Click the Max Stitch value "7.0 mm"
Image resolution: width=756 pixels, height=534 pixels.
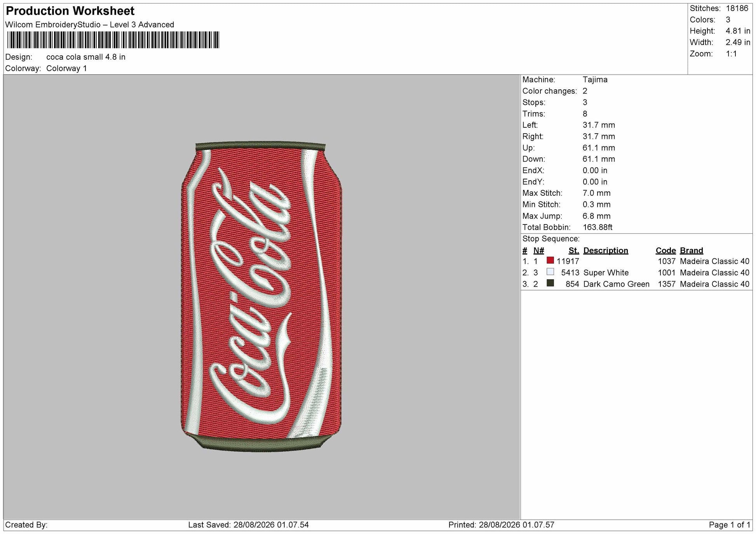(596, 193)
